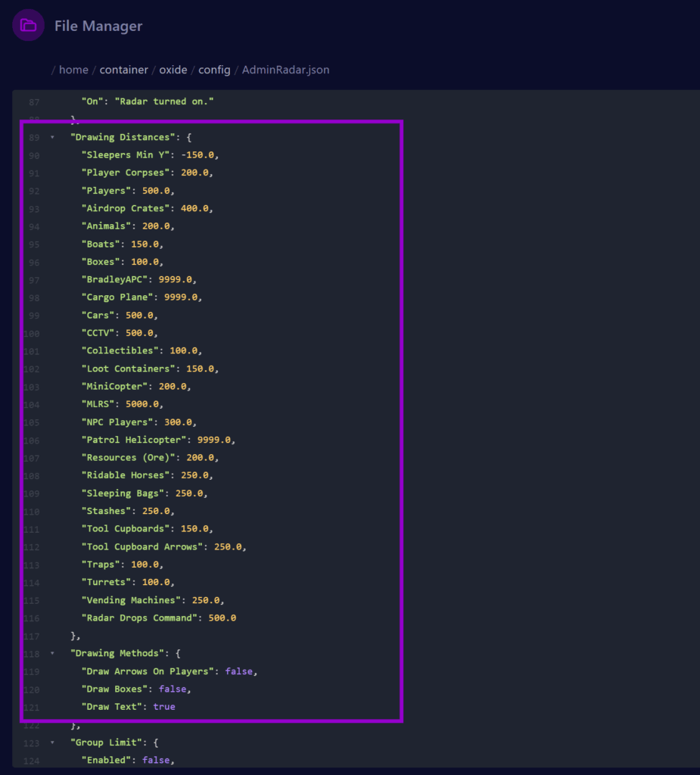Viewport: 700px width, 775px height.
Task: Click the "MLRS" value 5000.0
Action: [142, 404]
